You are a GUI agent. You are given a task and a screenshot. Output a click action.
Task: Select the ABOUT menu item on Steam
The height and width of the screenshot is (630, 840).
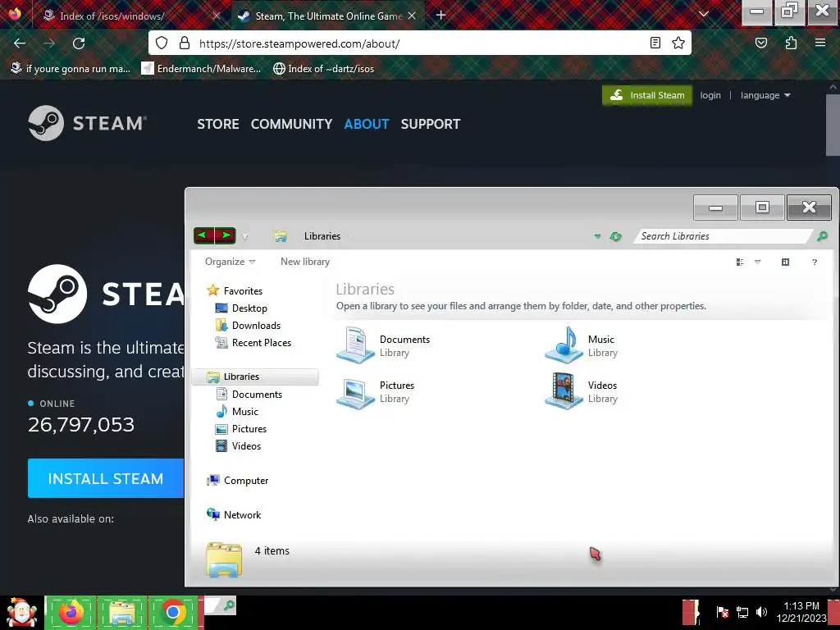[367, 125]
